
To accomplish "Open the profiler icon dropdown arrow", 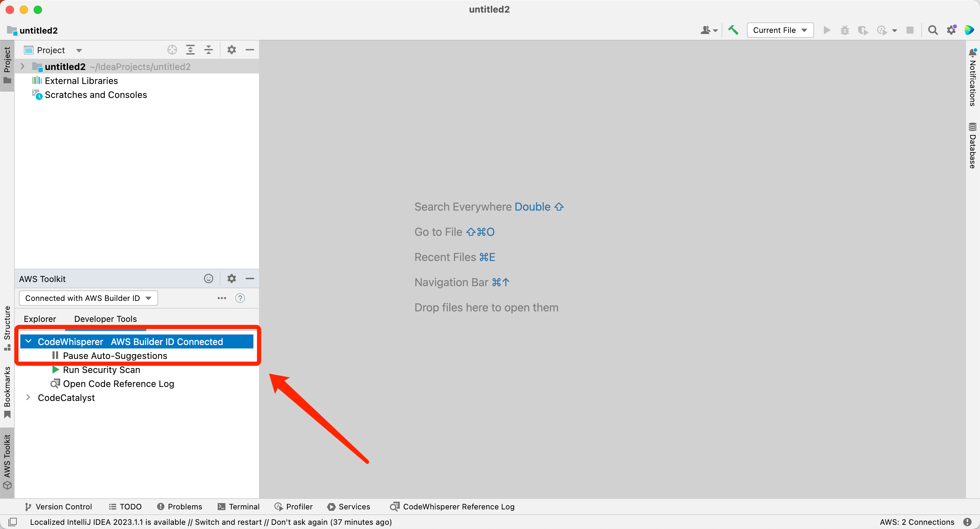I will point(894,31).
